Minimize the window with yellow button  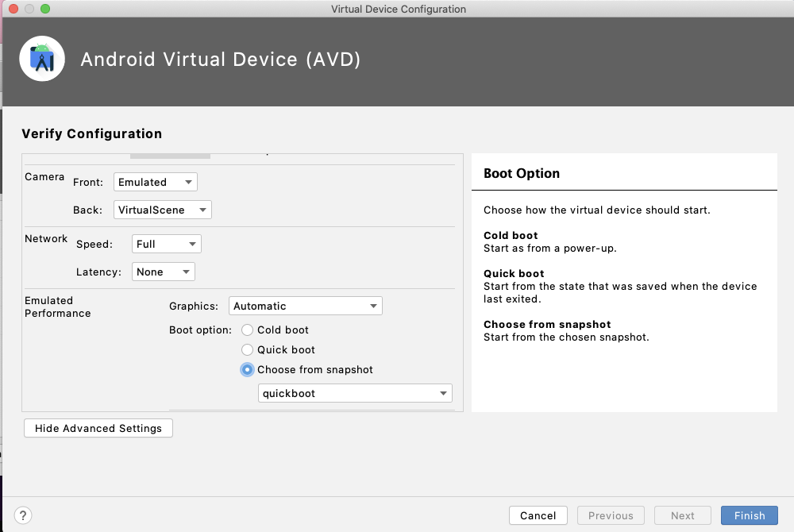point(29,9)
